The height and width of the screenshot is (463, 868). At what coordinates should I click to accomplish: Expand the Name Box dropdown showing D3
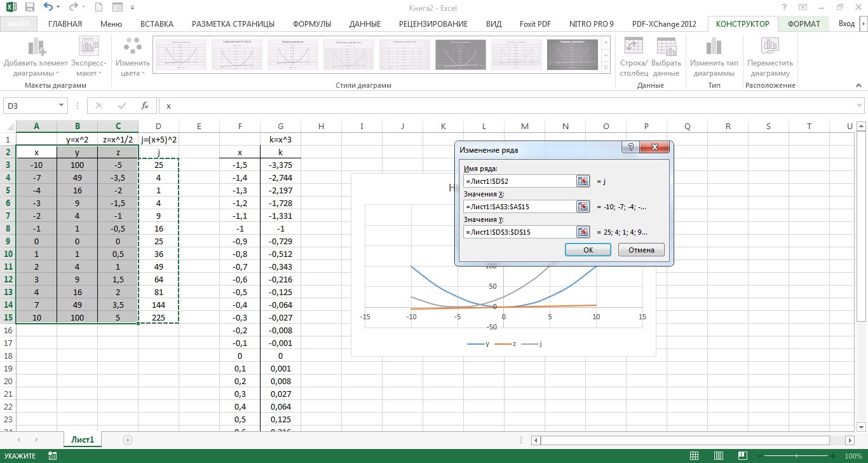[x=62, y=106]
